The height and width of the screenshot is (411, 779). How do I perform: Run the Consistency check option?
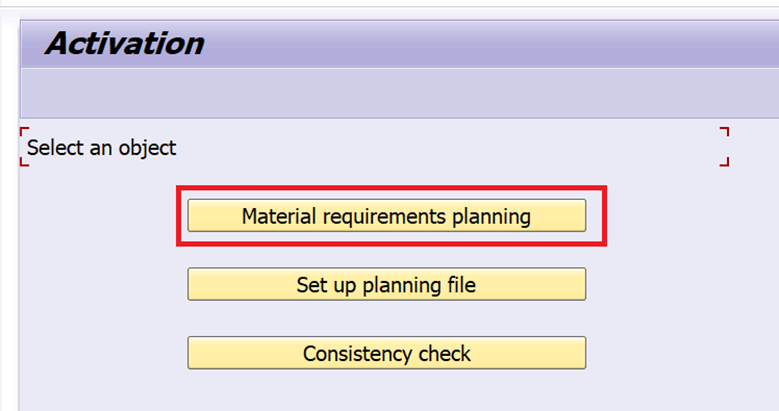[386, 353]
